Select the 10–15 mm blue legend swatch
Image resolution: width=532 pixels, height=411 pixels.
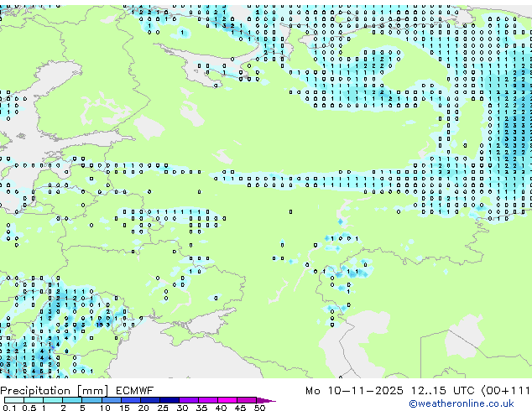click(x=111, y=400)
